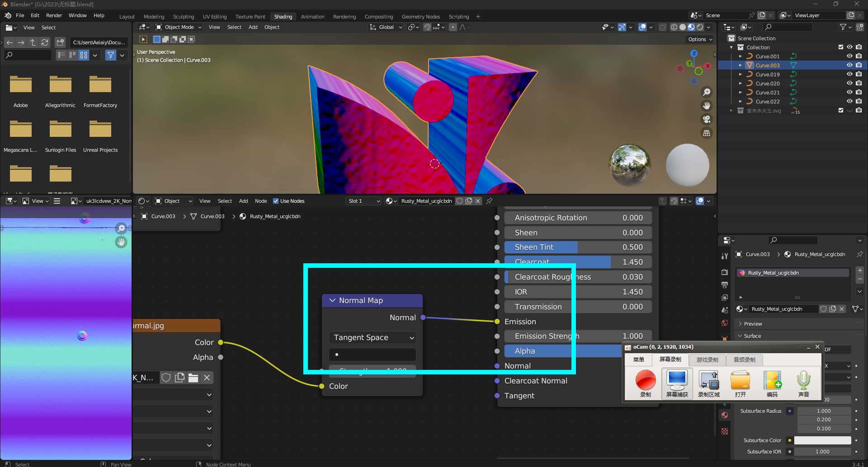The height and width of the screenshot is (467, 868).
Task: Collapse the Normal Map node
Action: pyautogui.click(x=332, y=300)
